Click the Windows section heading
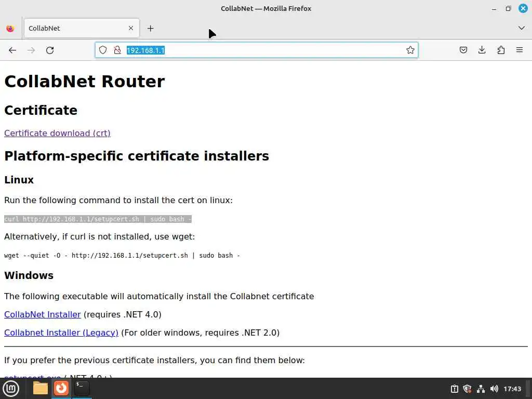This screenshot has width=532, height=399. click(29, 275)
